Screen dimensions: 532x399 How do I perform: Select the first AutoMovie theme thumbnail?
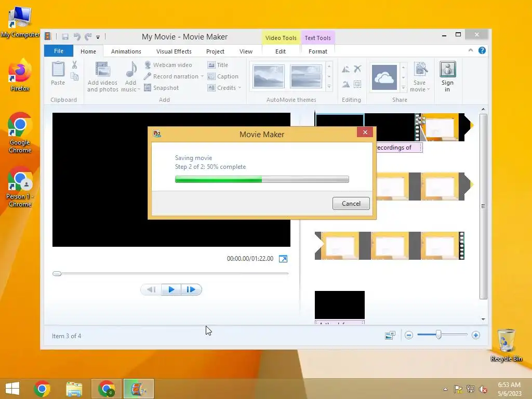coord(269,76)
